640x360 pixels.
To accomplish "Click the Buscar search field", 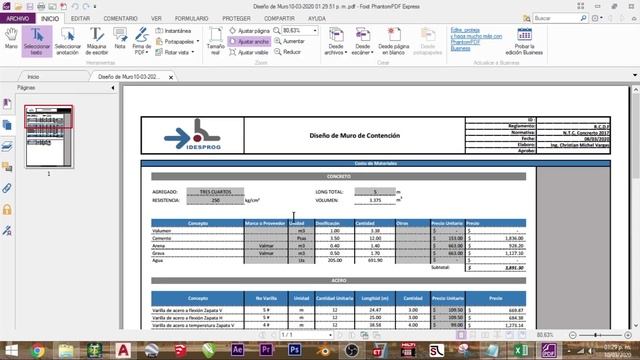I will point(556,18).
